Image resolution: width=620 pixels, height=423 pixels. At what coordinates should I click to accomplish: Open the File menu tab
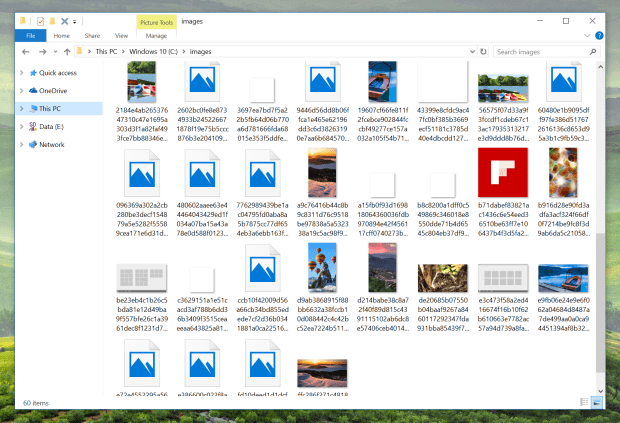pyautogui.click(x=30, y=36)
